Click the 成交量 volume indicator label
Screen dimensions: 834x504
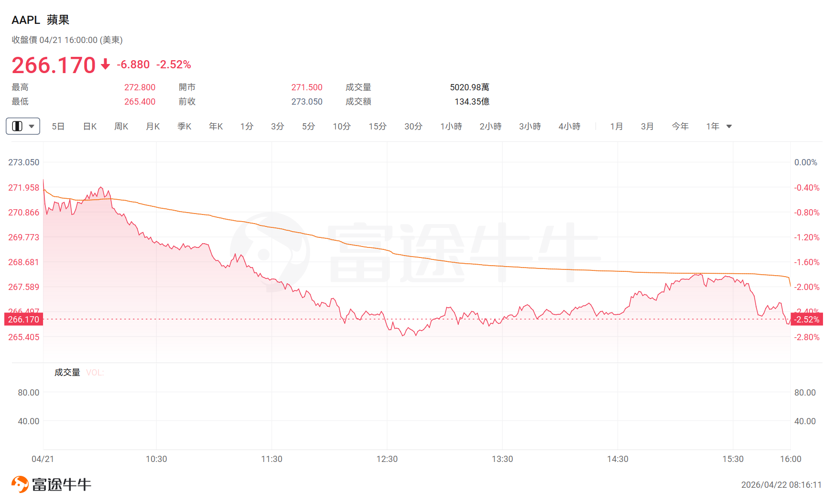click(x=67, y=373)
